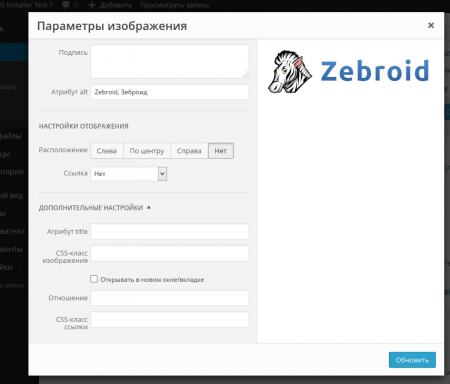
Task: Close the image parameters dialog
Action: (431, 25)
